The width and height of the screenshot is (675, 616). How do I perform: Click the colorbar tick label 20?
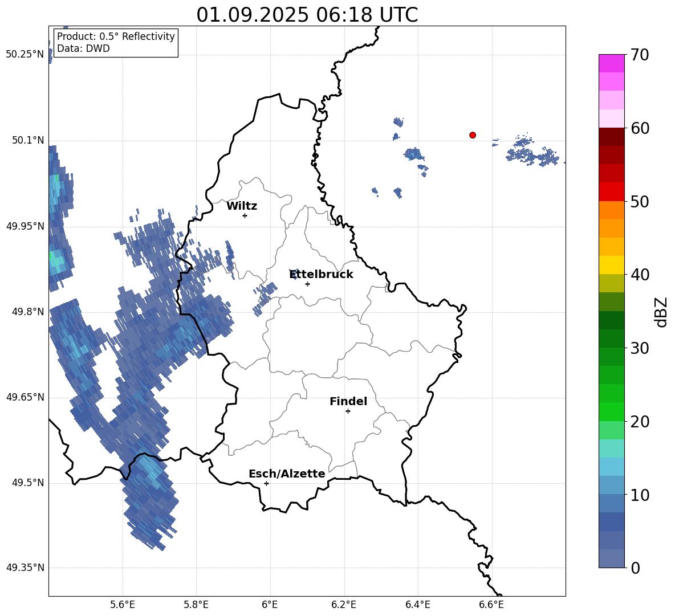click(640, 422)
